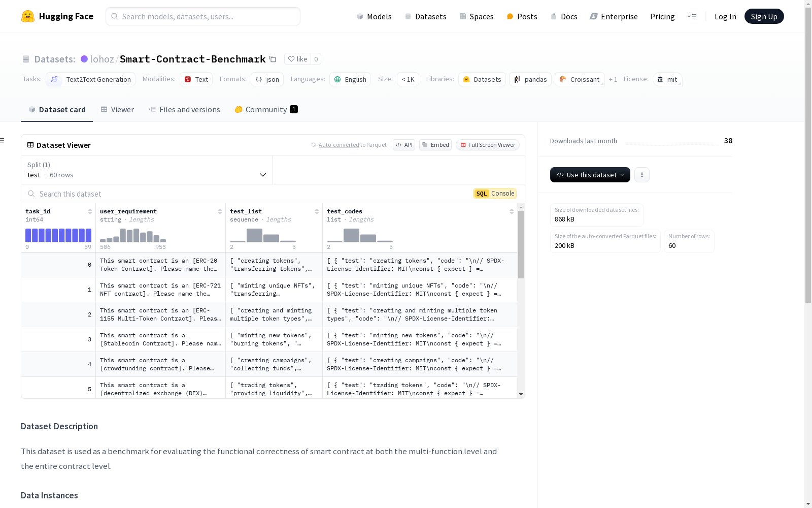Screen dimensions: 812x508
Task: Click the test_codes lengths histogram
Action: [x=360, y=235]
